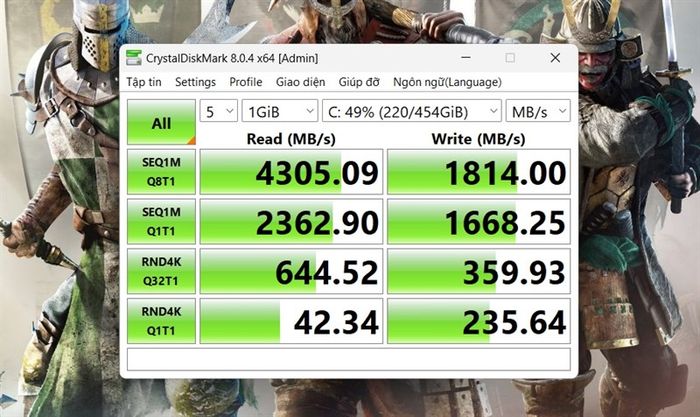Start all benchmarks with the All button

pos(161,122)
